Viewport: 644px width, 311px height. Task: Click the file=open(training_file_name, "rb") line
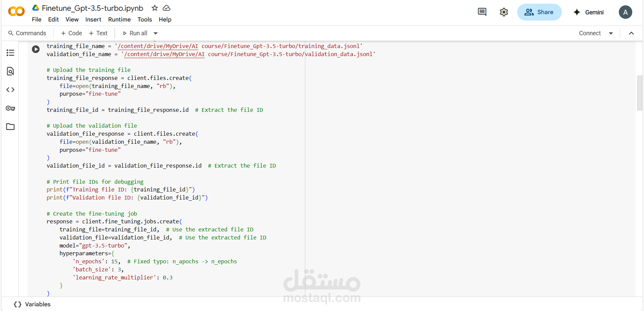(117, 86)
